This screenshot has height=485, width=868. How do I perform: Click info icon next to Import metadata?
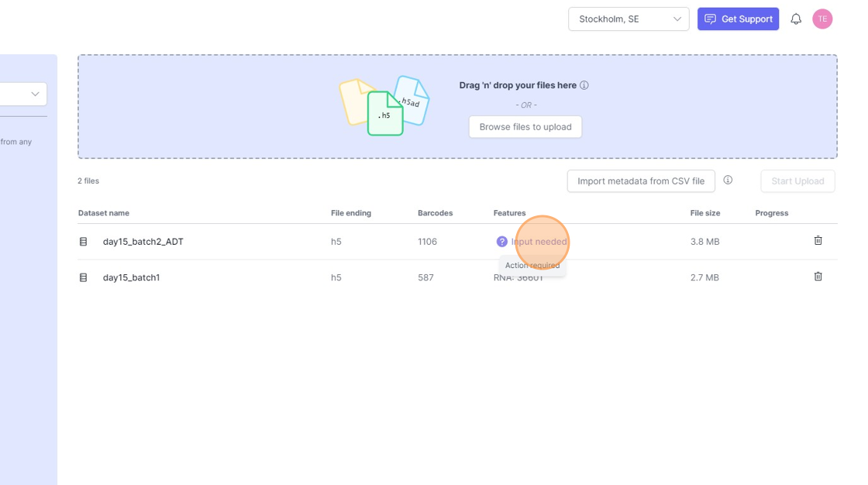point(728,181)
